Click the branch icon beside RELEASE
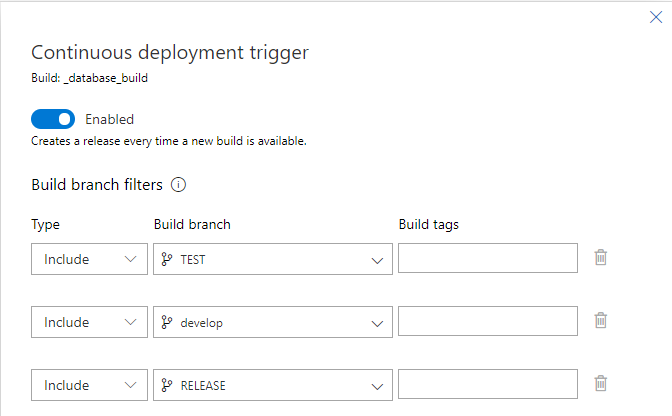The height and width of the screenshot is (416, 672). pos(167,385)
